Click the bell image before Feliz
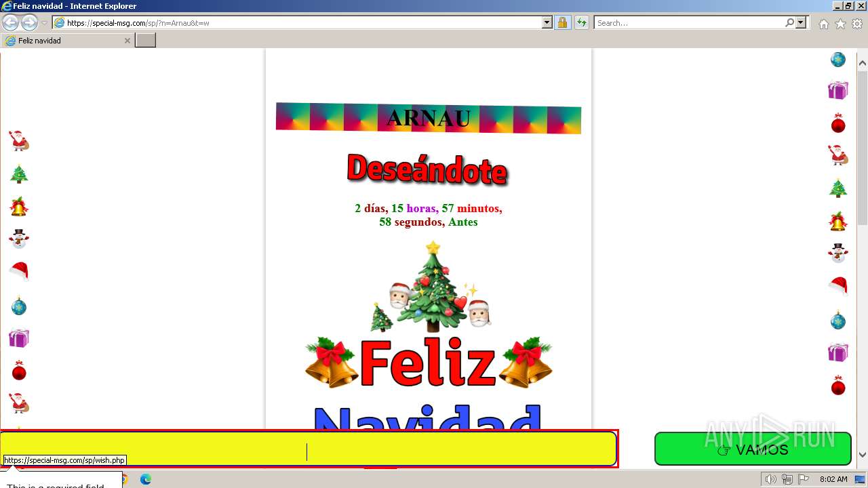Viewport: 868px width, 488px height. [332, 363]
